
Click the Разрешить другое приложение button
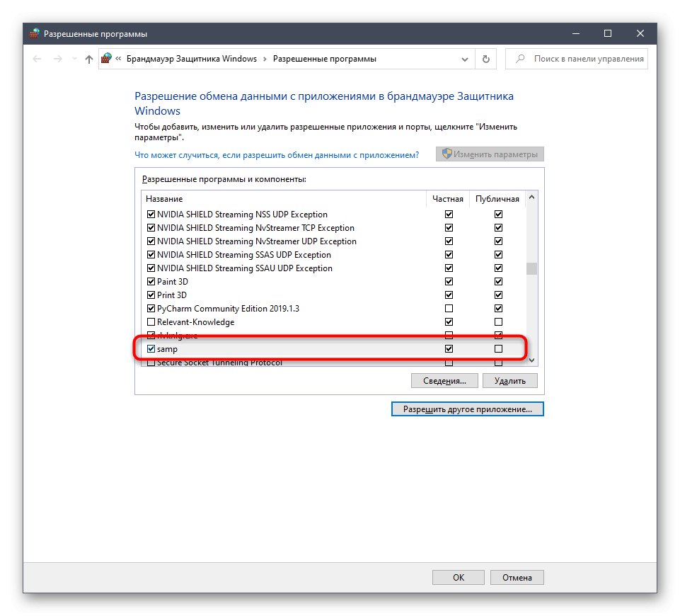(467, 409)
